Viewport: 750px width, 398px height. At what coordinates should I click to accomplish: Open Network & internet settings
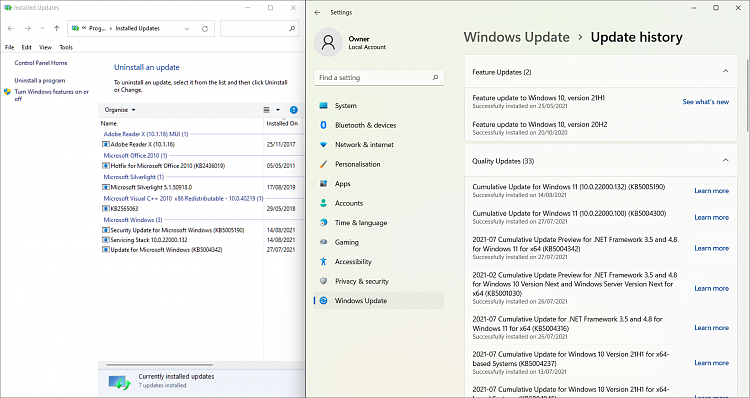point(379,144)
